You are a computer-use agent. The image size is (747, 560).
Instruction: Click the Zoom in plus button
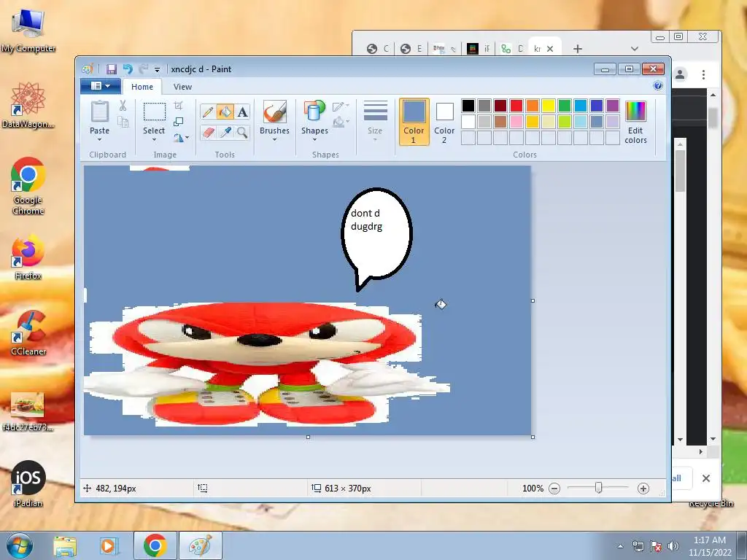pyautogui.click(x=643, y=488)
